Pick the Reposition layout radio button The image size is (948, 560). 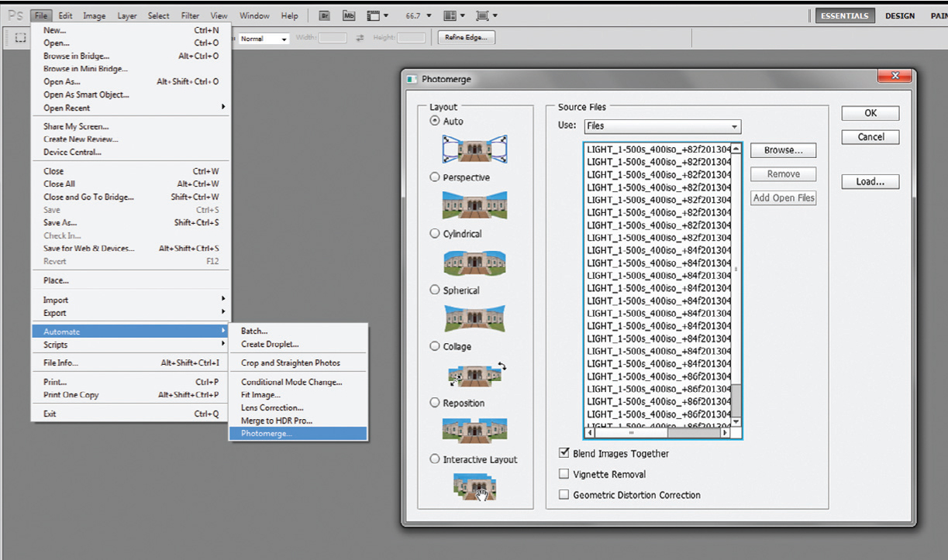point(434,403)
